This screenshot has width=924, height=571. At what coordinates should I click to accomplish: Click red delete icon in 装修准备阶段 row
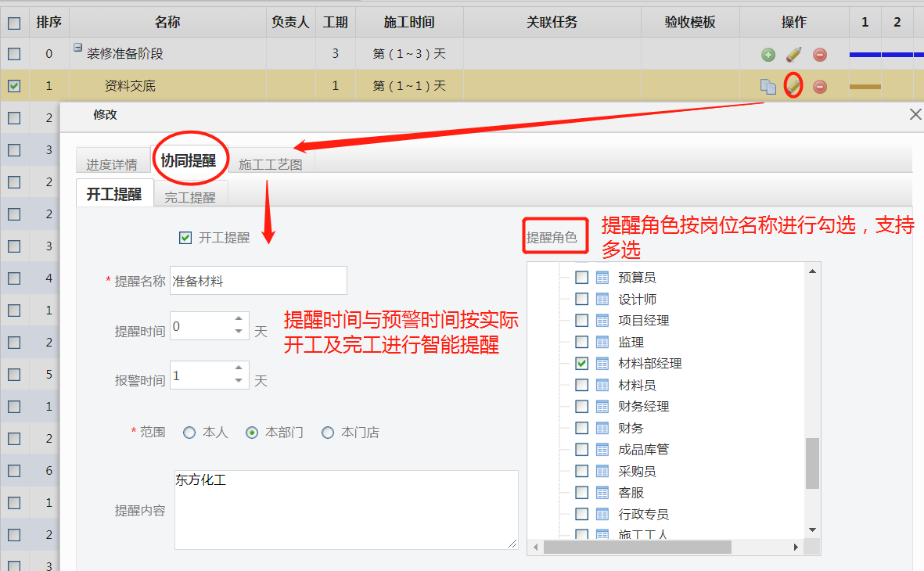coord(819,55)
